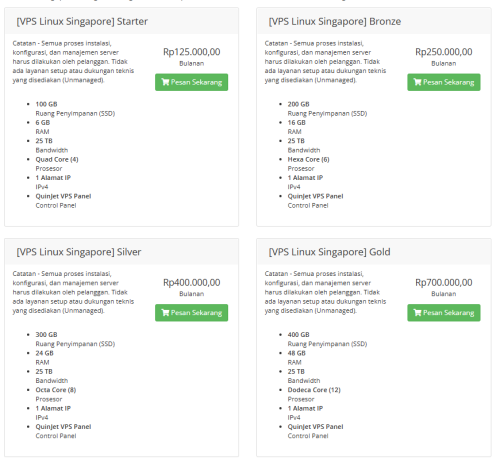Click Hexa Core (6) feature in Bronze
500x460 pixels.
click(x=308, y=159)
